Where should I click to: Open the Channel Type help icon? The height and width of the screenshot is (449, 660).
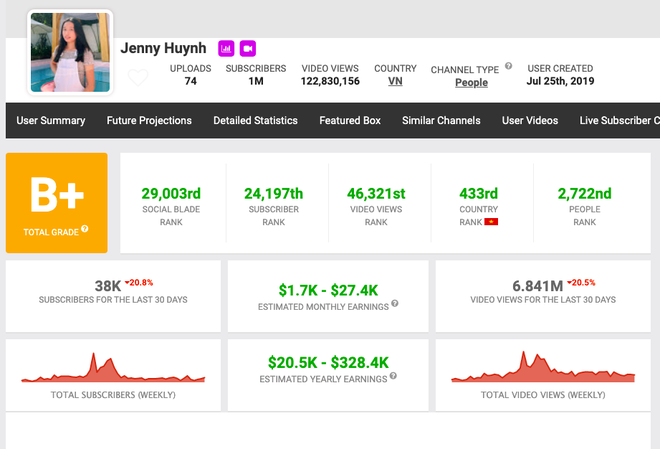[508, 66]
